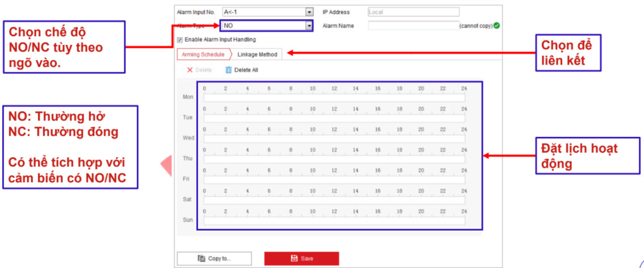Select the Fri schedule time bar
The height and width of the screenshot is (268, 644).
click(x=334, y=179)
